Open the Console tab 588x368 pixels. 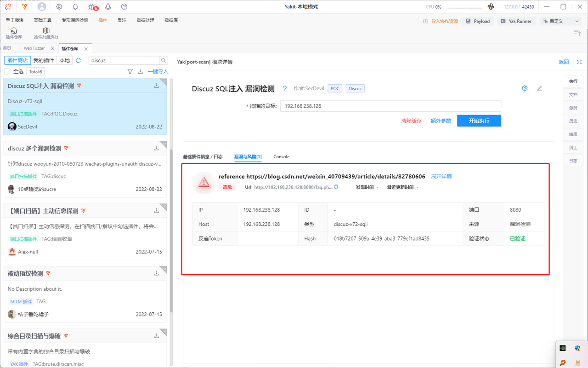click(282, 156)
